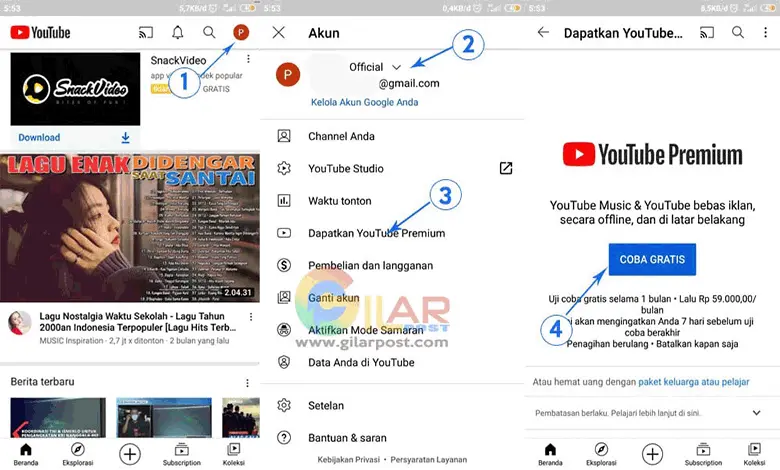The image size is (780, 470).
Task: Play the Lagu Enak Didengar video thumbnail
Action: pos(130,228)
